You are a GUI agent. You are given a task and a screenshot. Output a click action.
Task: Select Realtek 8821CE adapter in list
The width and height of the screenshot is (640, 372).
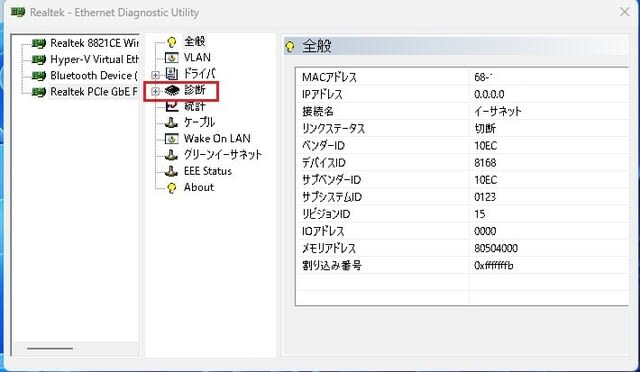click(94, 43)
